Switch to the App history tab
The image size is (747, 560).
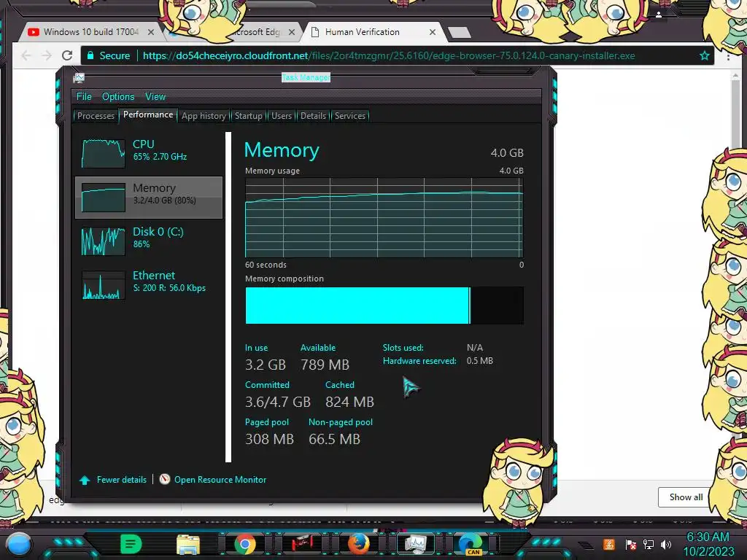click(x=204, y=116)
